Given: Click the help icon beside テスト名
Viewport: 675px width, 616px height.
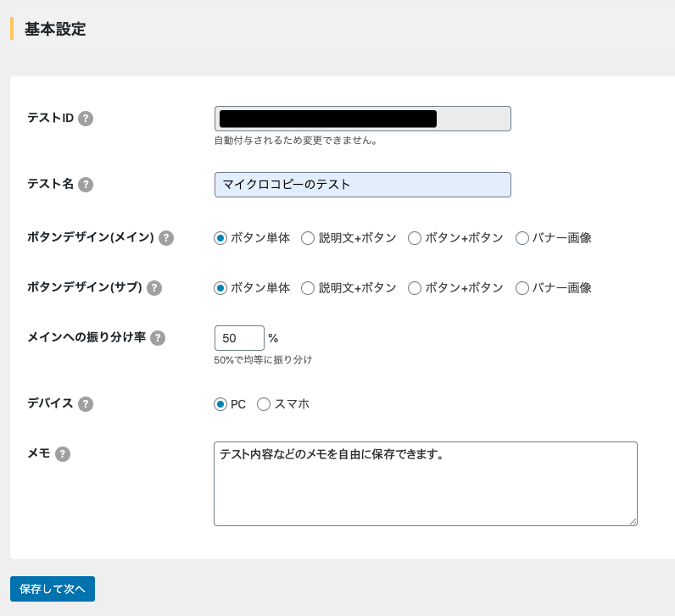Looking at the screenshot, I should pos(86,185).
